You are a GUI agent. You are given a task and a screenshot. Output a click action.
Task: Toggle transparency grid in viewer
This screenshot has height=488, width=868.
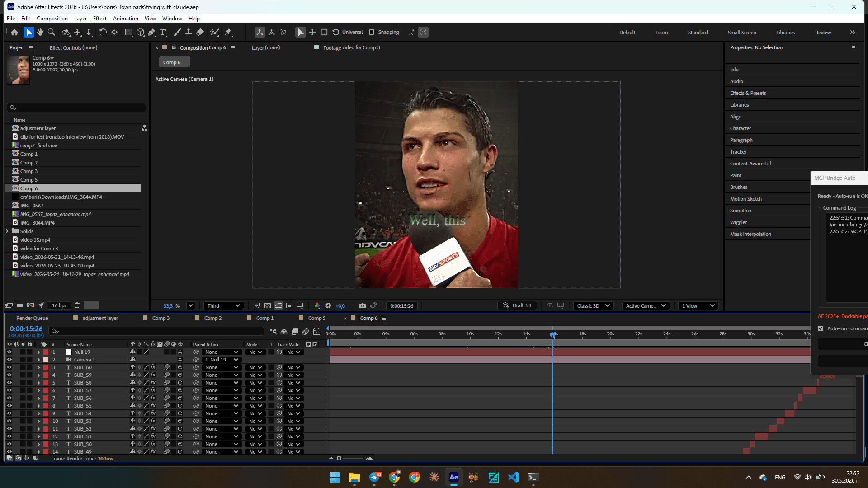point(268,306)
